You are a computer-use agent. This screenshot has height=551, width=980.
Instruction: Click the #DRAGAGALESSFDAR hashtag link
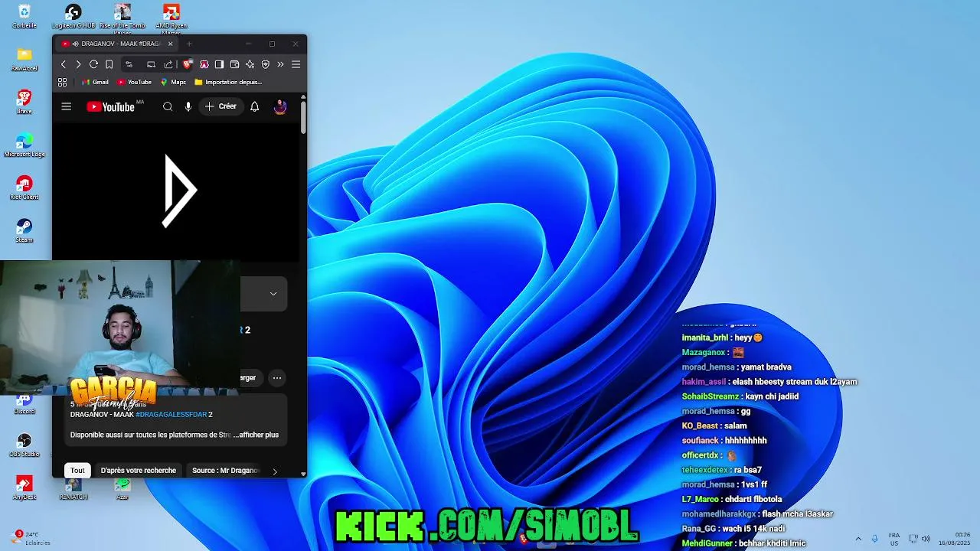(x=171, y=414)
